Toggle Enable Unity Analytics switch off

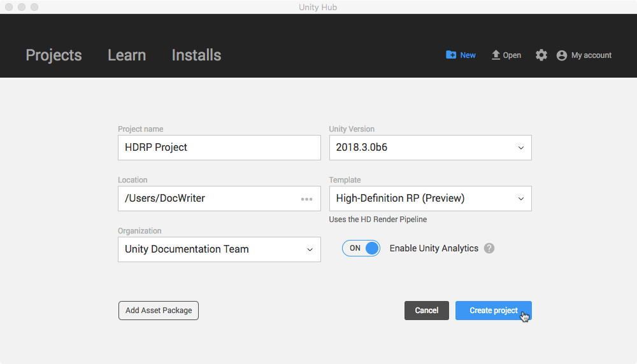click(361, 248)
